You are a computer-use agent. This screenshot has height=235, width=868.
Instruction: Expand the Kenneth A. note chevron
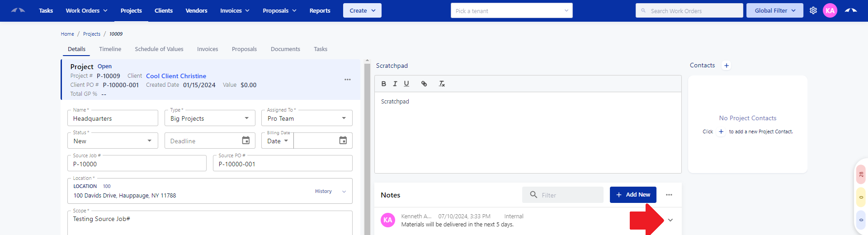point(670,220)
